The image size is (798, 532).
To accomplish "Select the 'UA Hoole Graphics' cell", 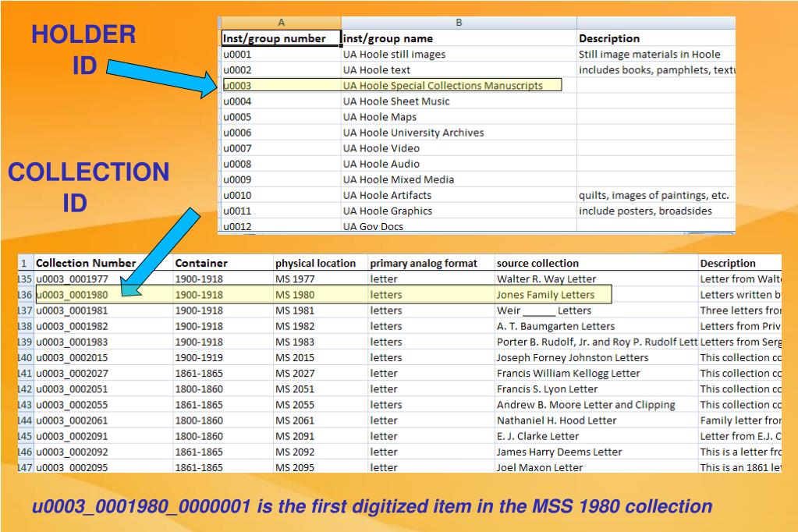I will 459,211.
